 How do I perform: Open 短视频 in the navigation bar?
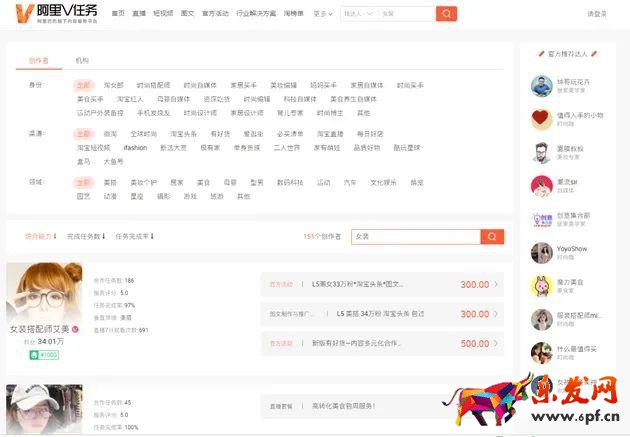click(163, 13)
